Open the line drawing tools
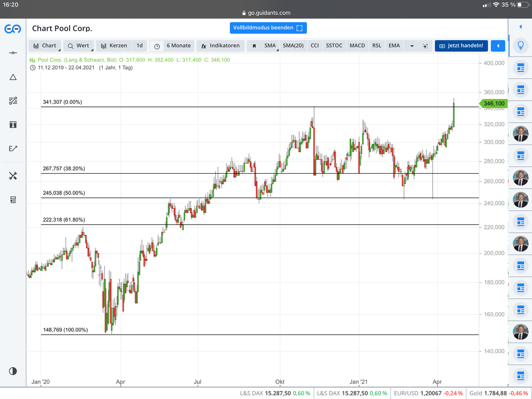Screen dimensions: 532x399 (x=12, y=53)
